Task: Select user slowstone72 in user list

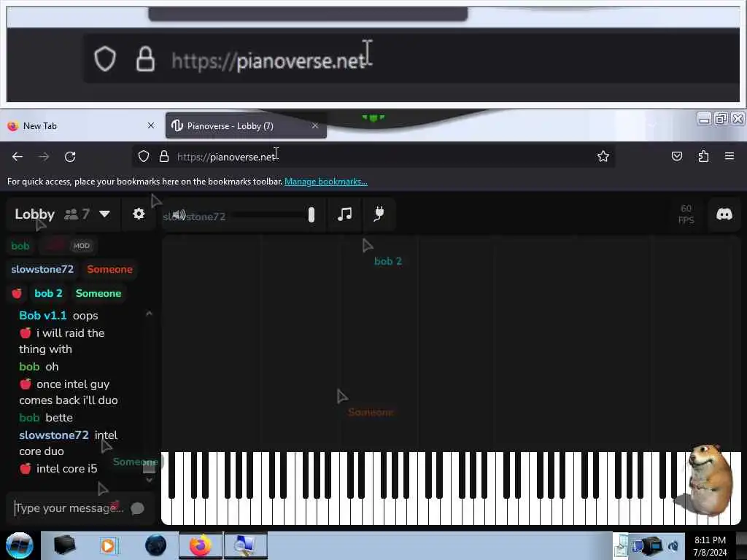Action: pos(42,269)
